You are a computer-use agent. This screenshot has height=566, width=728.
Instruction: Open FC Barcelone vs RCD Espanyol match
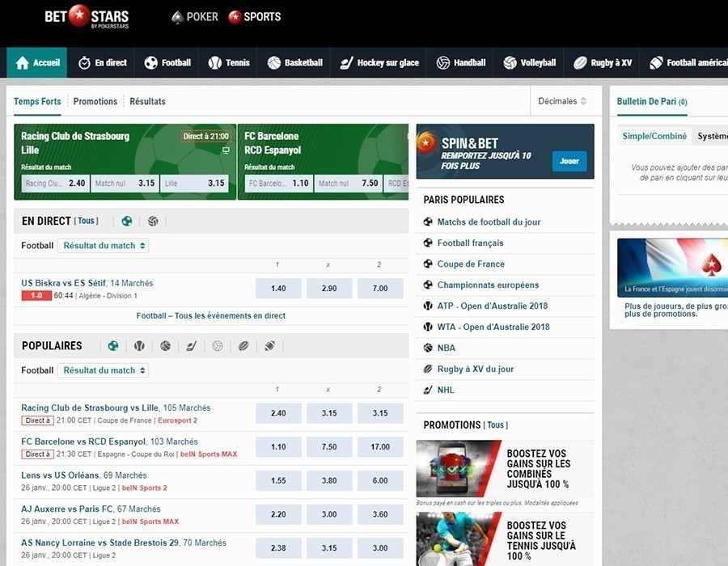[83, 441]
